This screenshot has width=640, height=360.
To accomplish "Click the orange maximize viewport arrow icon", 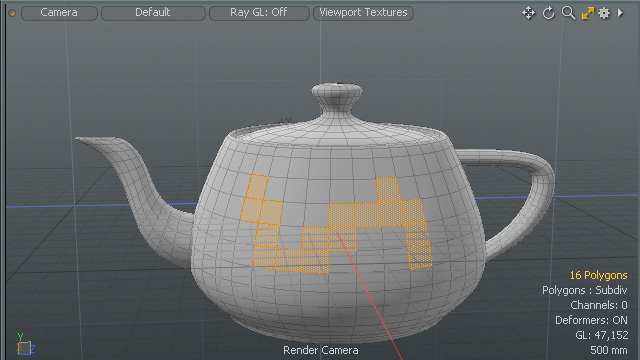I will pyautogui.click(x=588, y=13).
